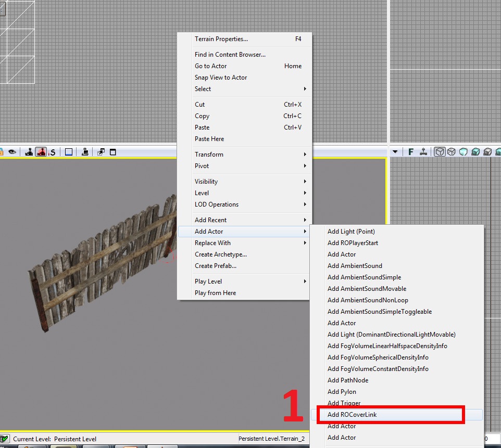
Task: Click the black joystick icon beside the eye
Action: [x=29, y=152]
